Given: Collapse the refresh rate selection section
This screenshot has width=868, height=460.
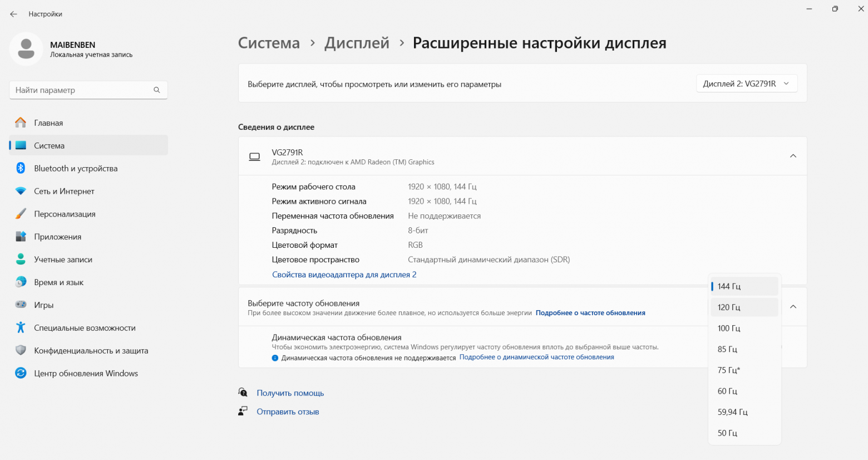Looking at the screenshot, I should point(793,307).
